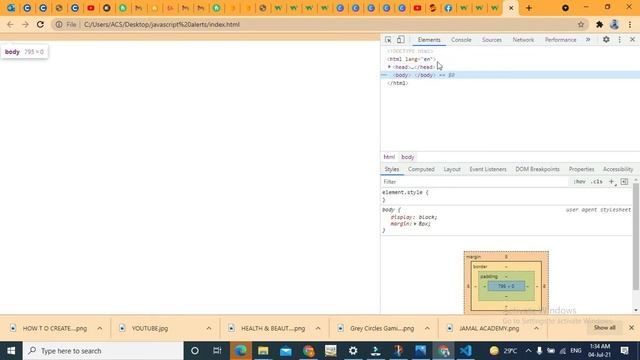Switch to the Performance tab
Viewport: 640px width, 360px height.
coord(560,40)
